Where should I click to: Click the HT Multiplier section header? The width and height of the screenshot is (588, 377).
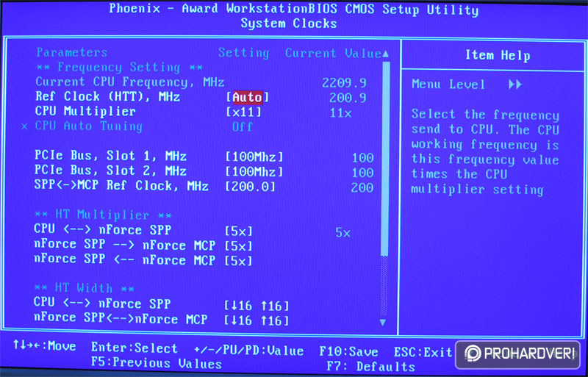(x=103, y=215)
